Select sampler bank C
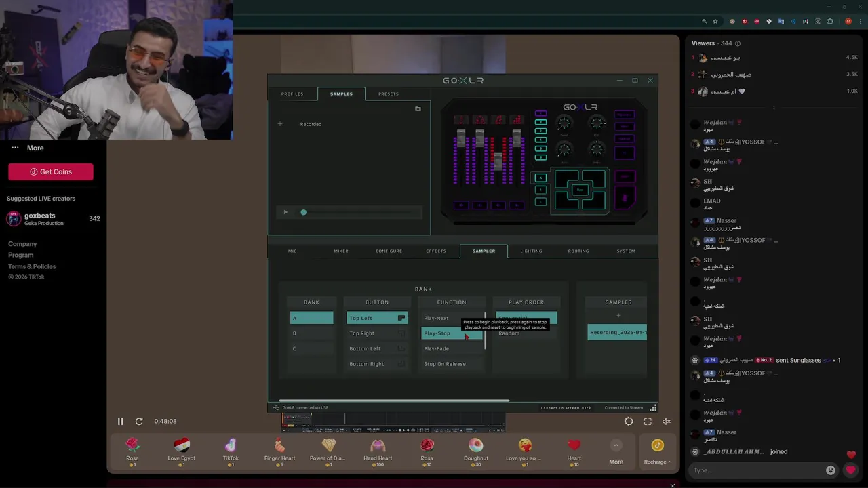The height and width of the screenshot is (488, 868). pos(311,348)
